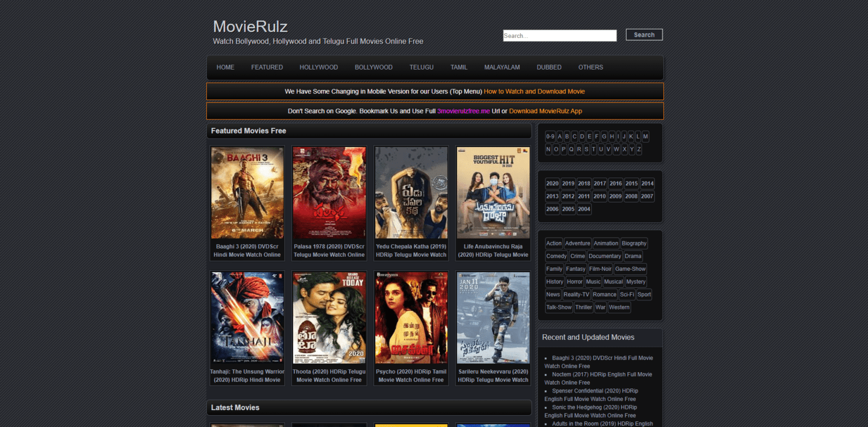
Task: Select the Mystery genre tag
Action: (x=636, y=282)
